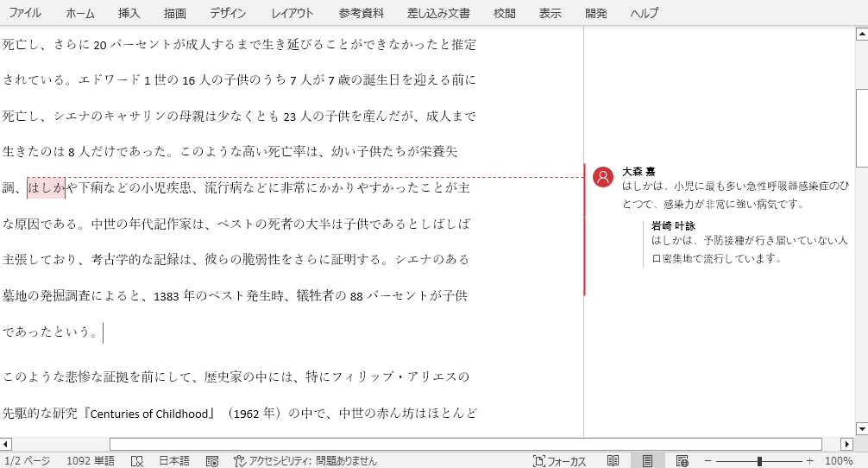
Task: Open the 挿入 ribbon tab
Action: tap(129, 13)
